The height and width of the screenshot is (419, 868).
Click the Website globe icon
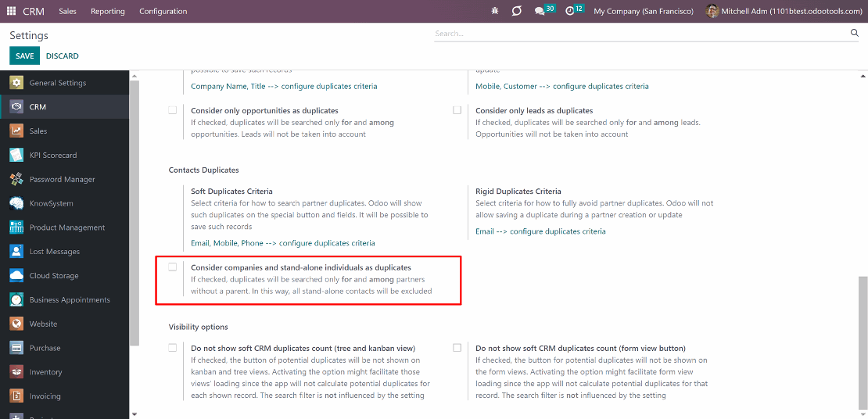(x=16, y=324)
